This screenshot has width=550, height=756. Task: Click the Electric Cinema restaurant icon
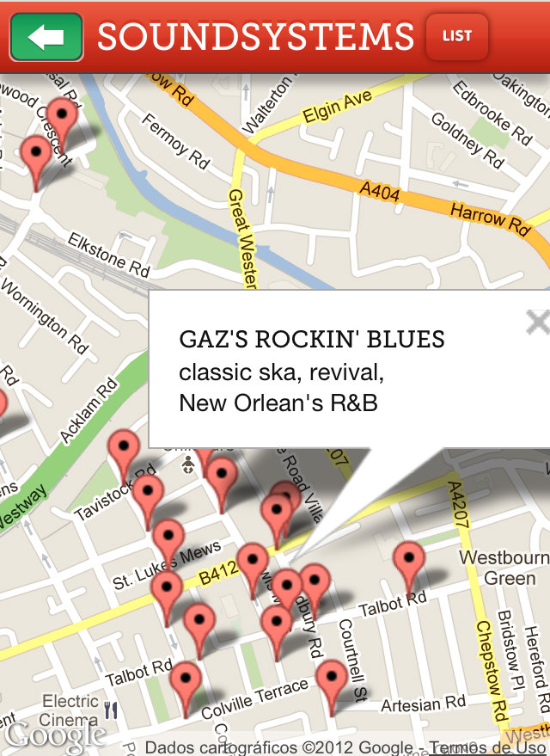click(110, 710)
